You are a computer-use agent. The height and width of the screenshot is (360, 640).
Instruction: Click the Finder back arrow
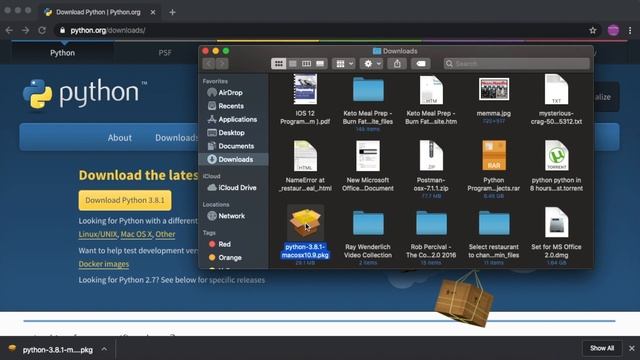pos(209,64)
